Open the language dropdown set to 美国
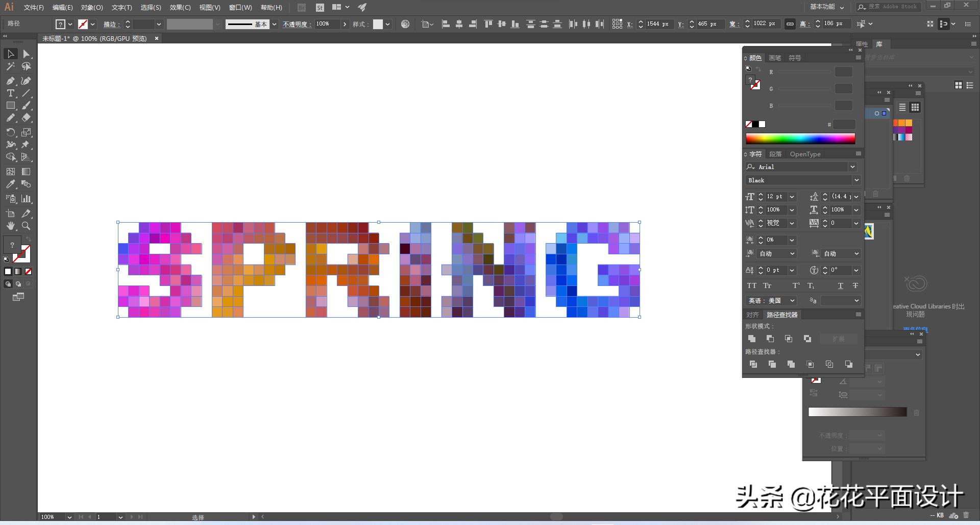The width and height of the screenshot is (980, 525). [792, 300]
